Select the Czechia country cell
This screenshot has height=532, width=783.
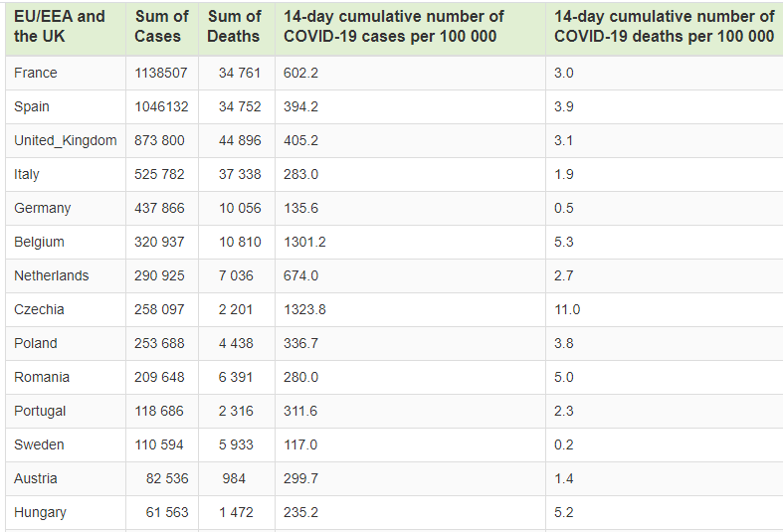coord(66,310)
